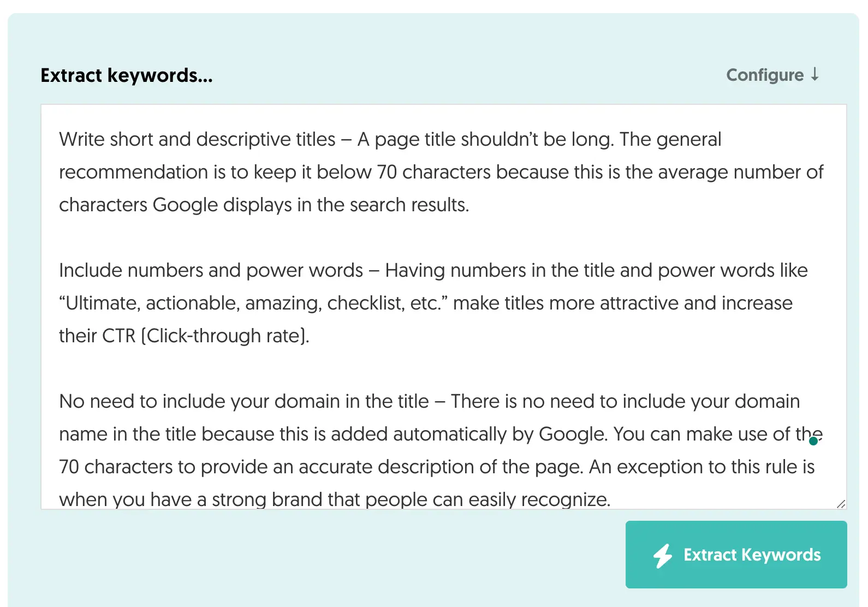
Task: Click the lightning bolt icon
Action: coord(663,556)
